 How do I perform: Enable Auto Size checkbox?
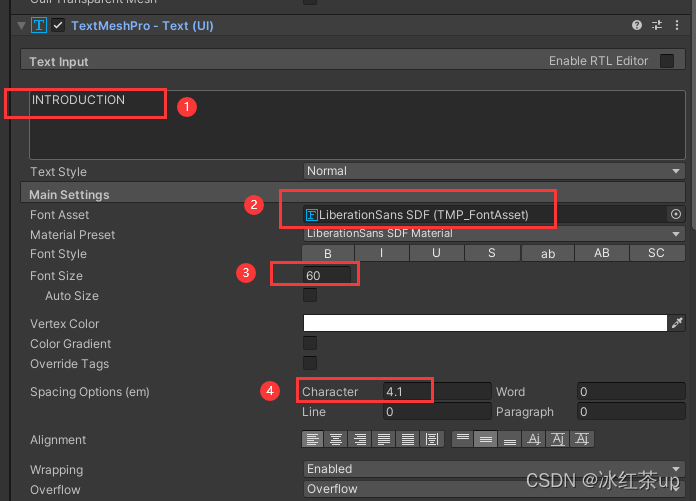tap(310, 295)
